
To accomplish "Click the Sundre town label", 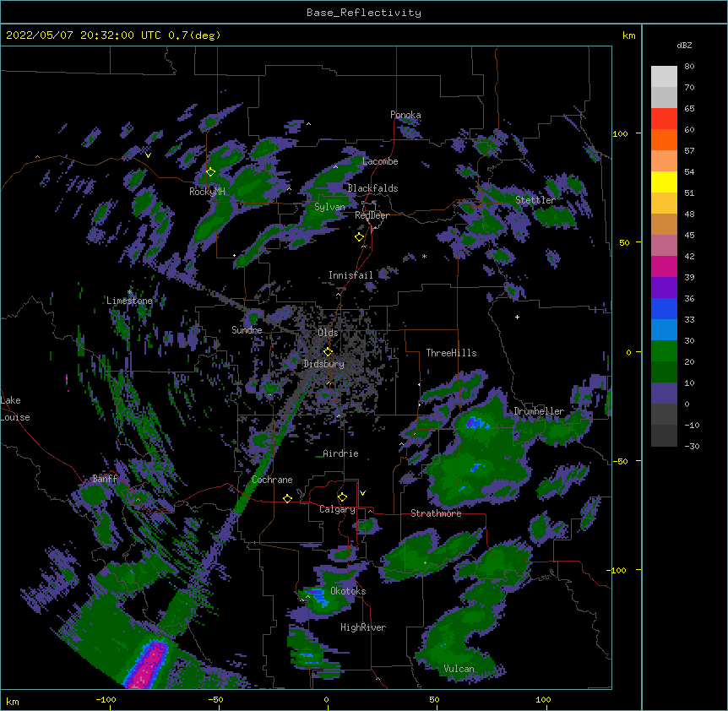I will [247, 330].
